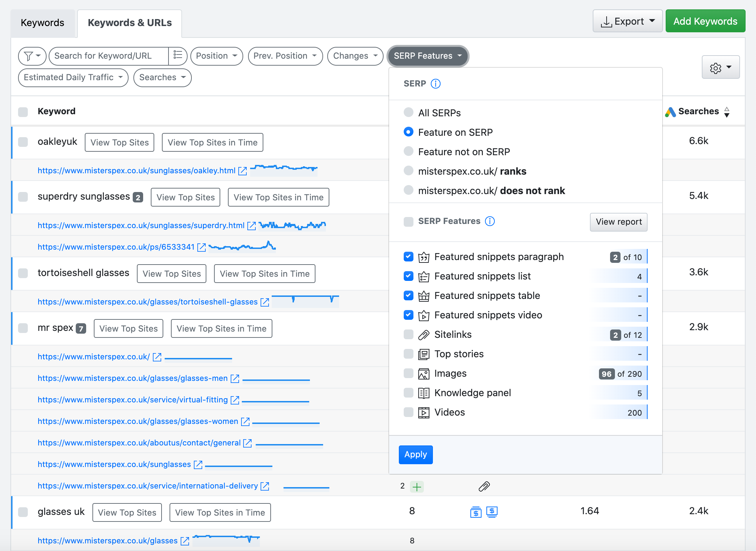Open the misterspex.co.uk/sunglasses link
The image size is (756, 551).
point(114,464)
